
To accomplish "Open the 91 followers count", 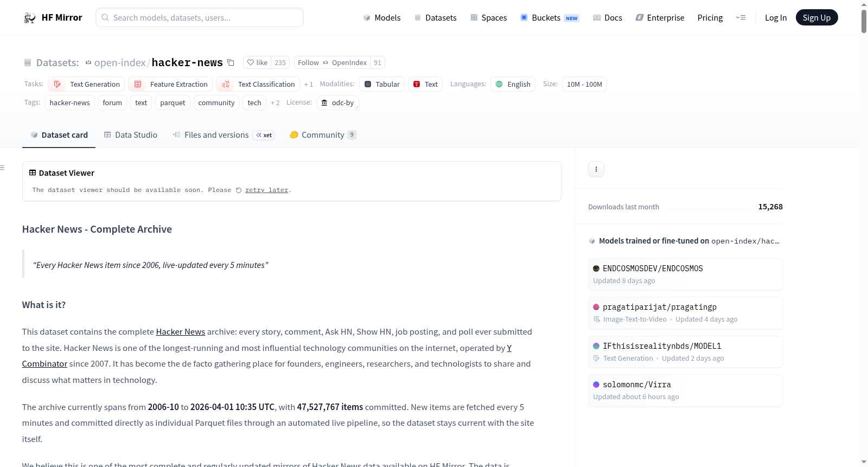I will 378,62.
